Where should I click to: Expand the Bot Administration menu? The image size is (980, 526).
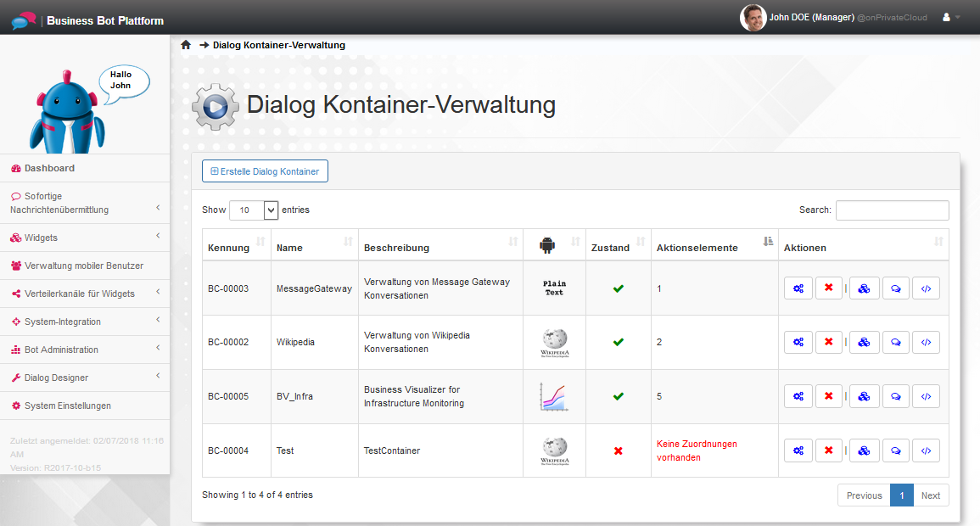tap(85, 350)
